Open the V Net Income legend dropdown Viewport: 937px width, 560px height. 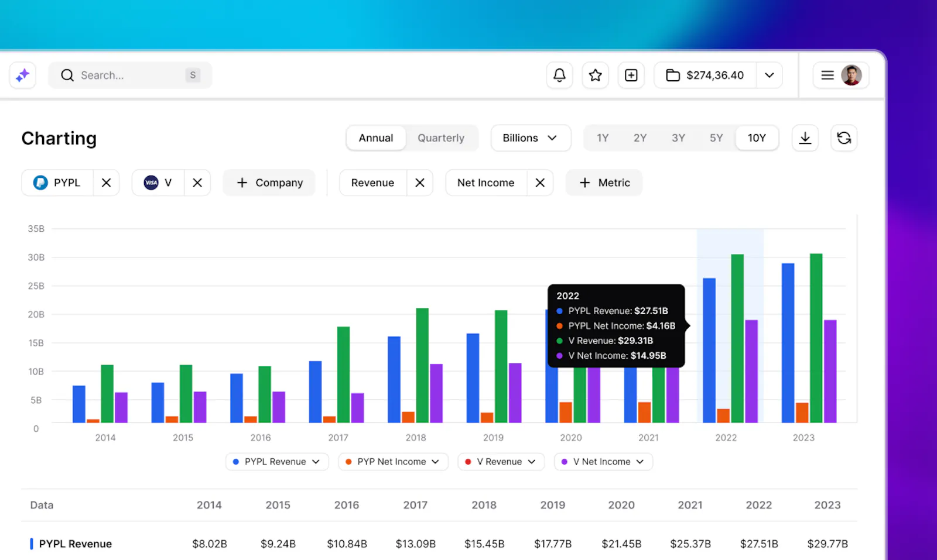(x=603, y=462)
